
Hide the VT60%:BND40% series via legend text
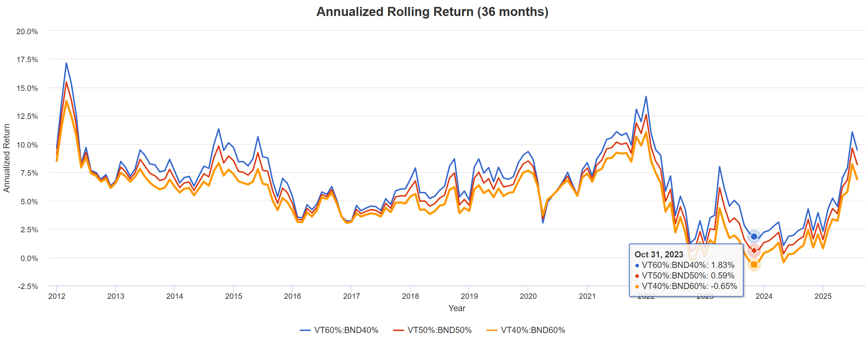346,330
